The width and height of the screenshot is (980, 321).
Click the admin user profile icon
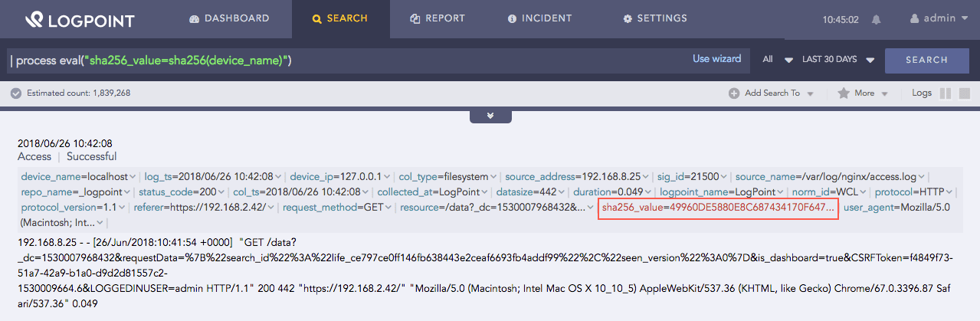pos(913,18)
